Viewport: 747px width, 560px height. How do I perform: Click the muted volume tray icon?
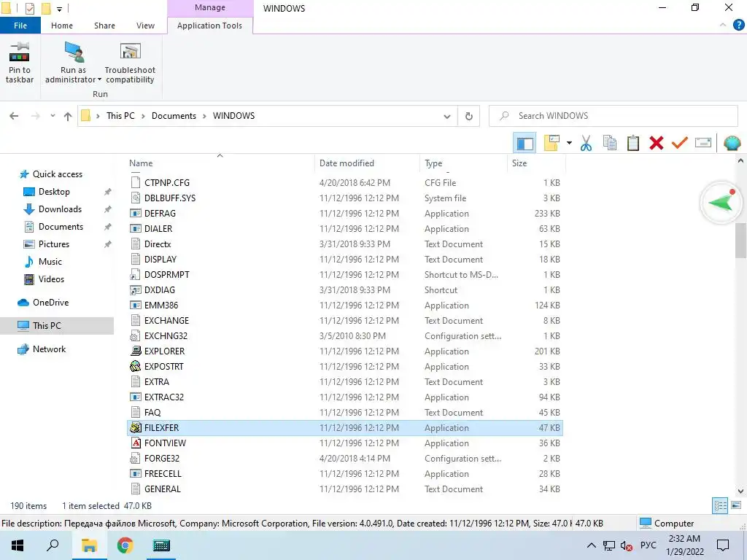(626, 545)
